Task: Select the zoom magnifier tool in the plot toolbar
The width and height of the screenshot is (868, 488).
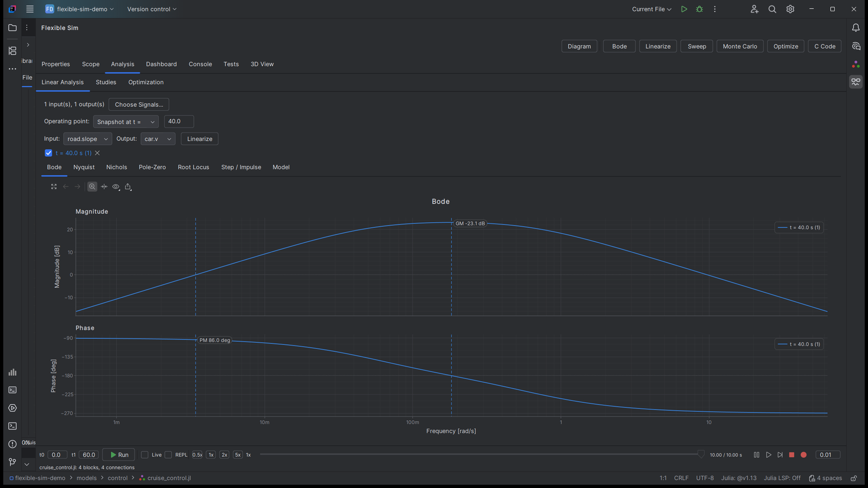Action: point(92,187)
